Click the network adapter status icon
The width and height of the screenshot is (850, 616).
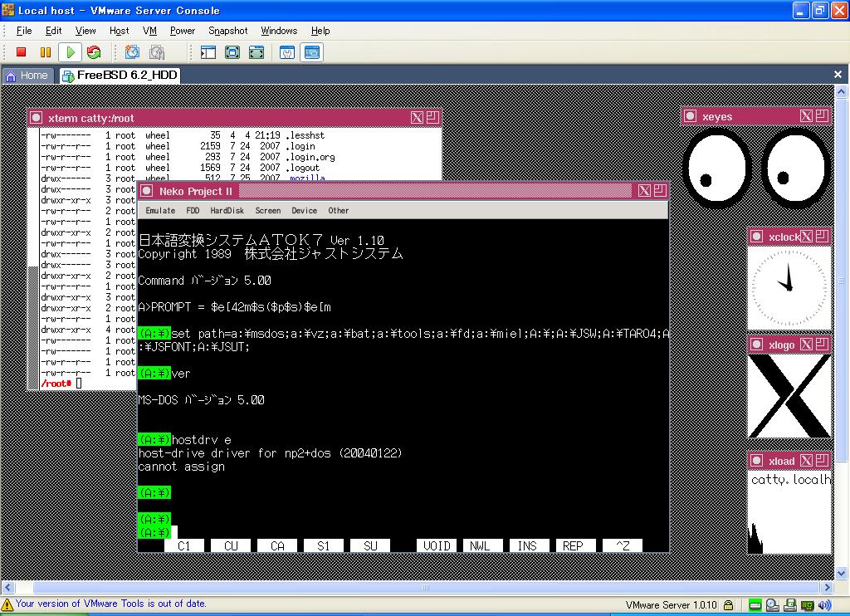click(808, 604)
